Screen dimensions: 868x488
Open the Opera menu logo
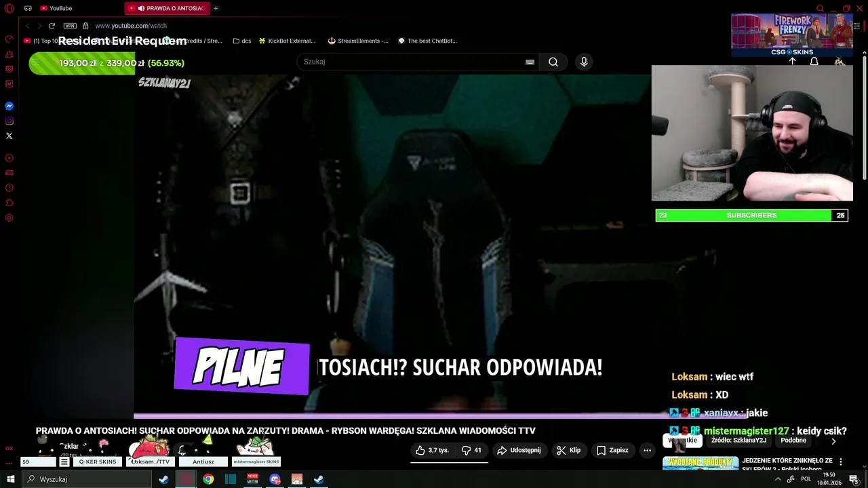9,8
